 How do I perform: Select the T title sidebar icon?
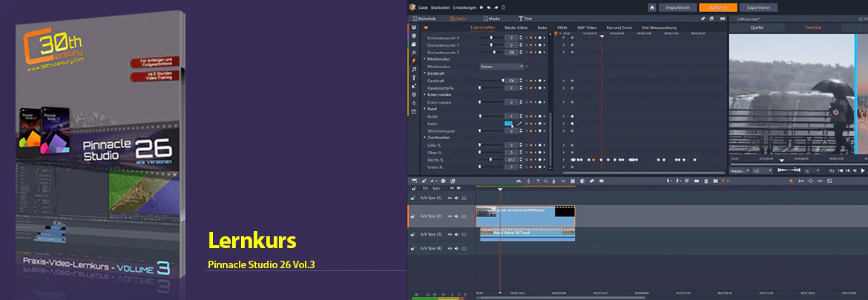tap(413, 78)
